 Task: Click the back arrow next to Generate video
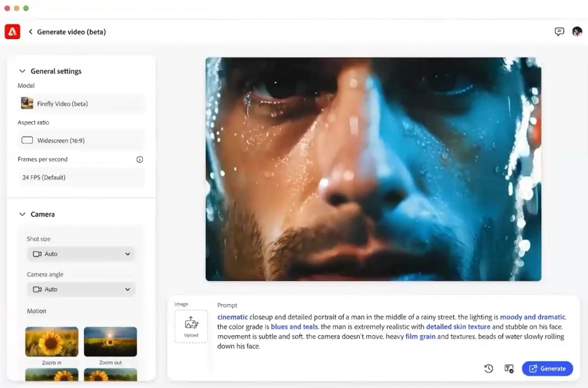30,31
